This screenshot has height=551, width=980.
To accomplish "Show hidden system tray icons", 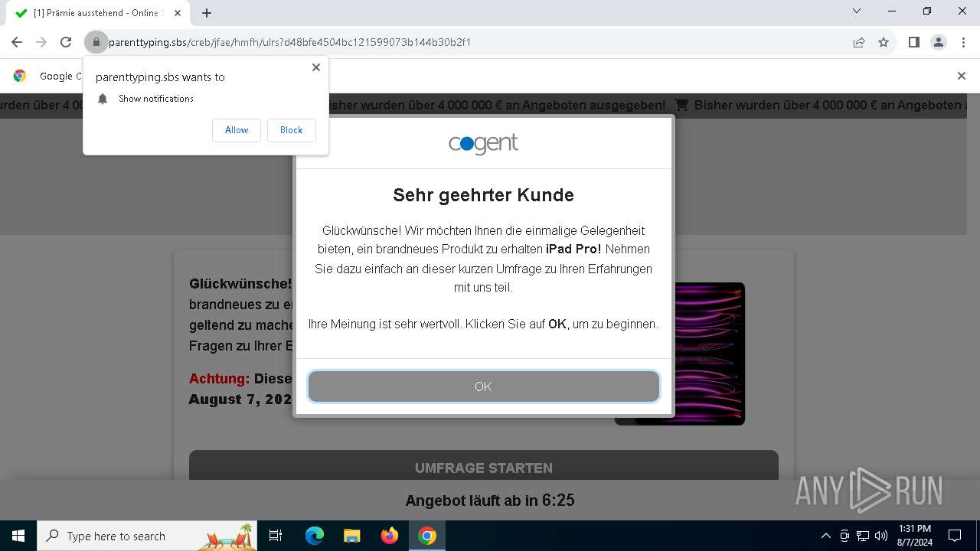I will (825, 536).
